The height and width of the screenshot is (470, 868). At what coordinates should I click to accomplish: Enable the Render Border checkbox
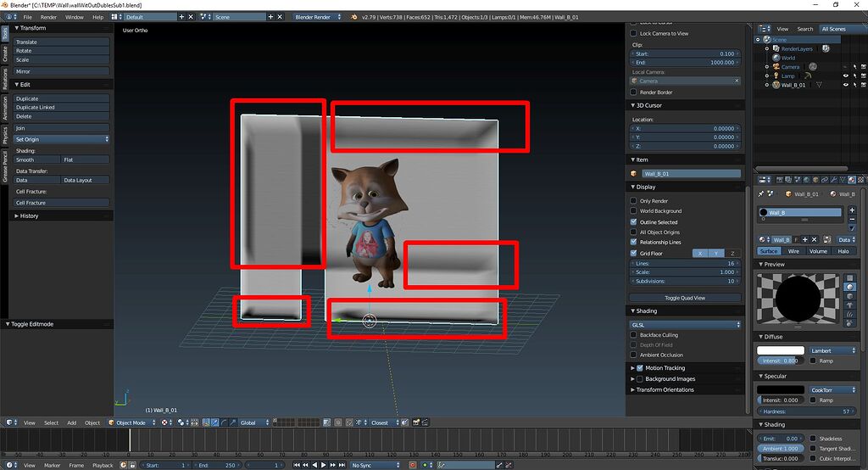click(x=633, y=92)
